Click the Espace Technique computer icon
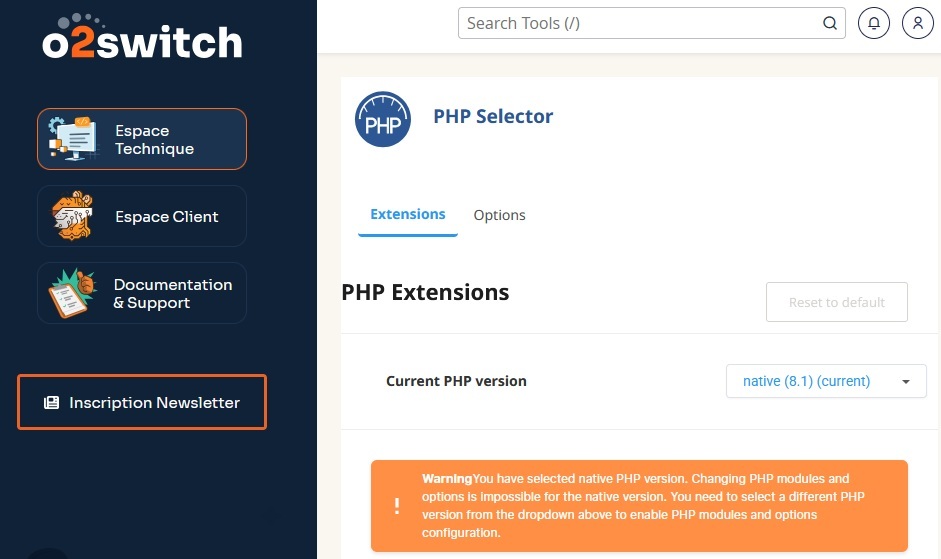This screenshot has width=941, height=559. point(72,139)
